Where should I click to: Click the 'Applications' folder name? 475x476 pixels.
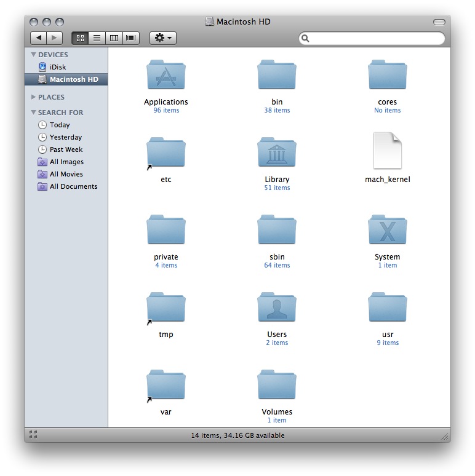coord(166,102)
